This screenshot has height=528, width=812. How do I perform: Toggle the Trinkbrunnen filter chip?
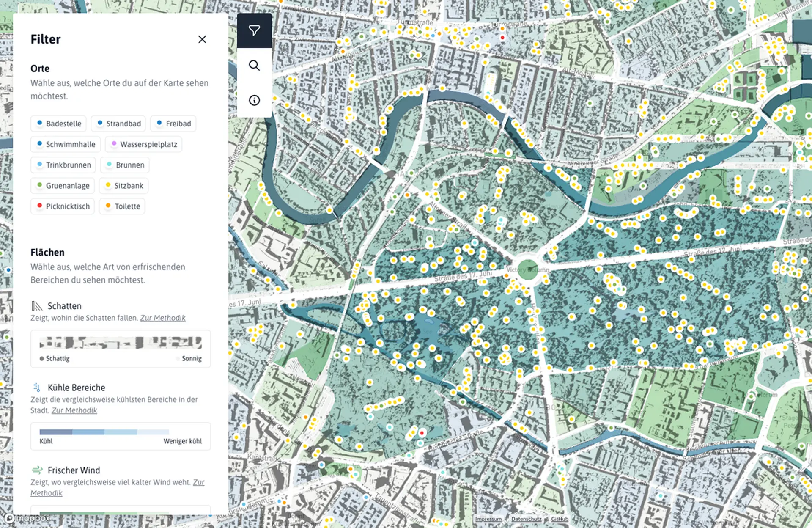63,165
